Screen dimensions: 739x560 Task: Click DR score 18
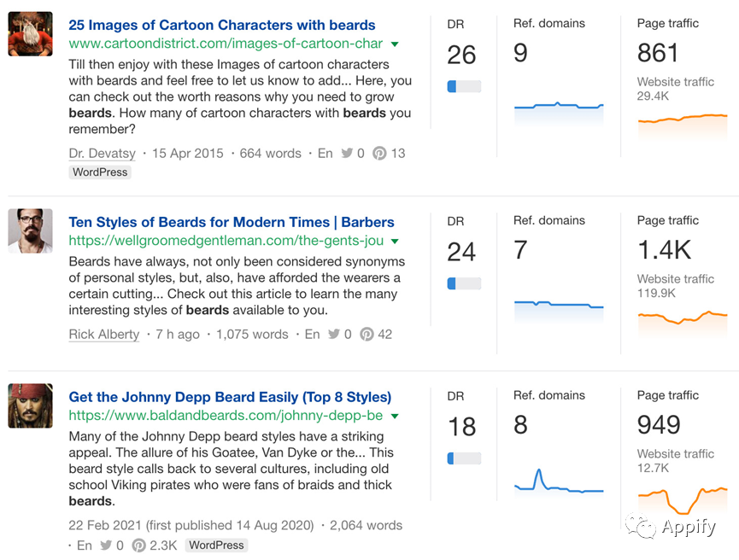pyautogui.click(x=462, y=427)
